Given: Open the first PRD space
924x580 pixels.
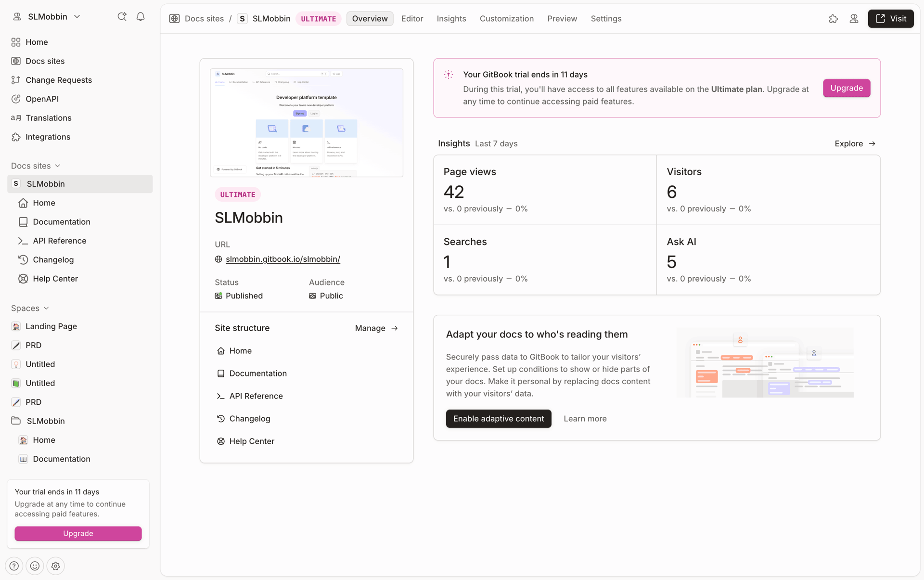Looking at the screenshot, I should pos(80,346).
